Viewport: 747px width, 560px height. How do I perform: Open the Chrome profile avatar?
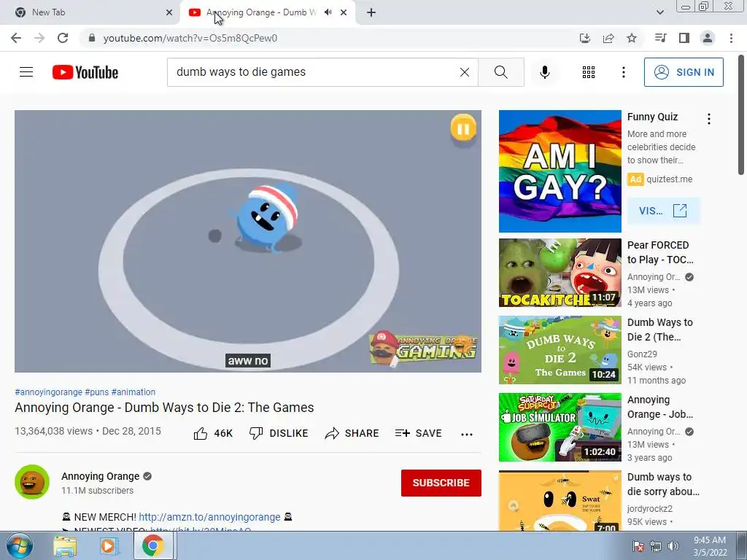click(x=708, y=38)
